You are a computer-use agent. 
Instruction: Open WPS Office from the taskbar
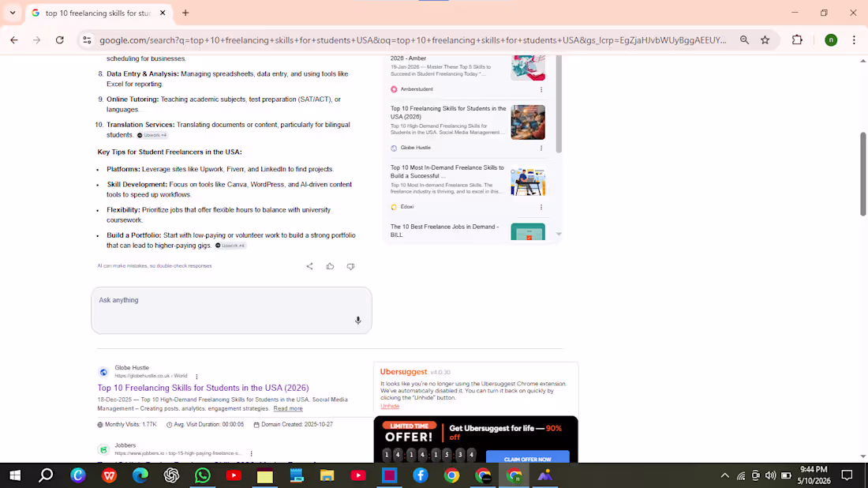pyautogui.click(x=109, y=475)
